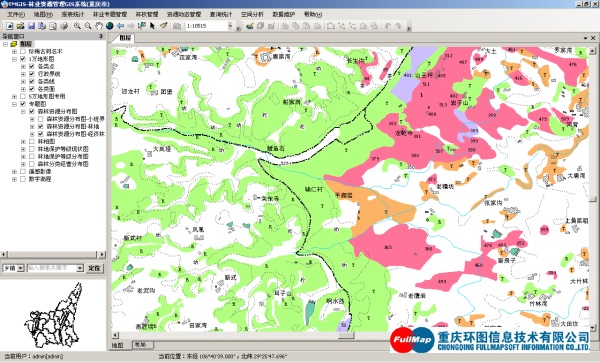Switch to the 地图 bottom tab
This screenshot has height=363, width=600.
118,345
